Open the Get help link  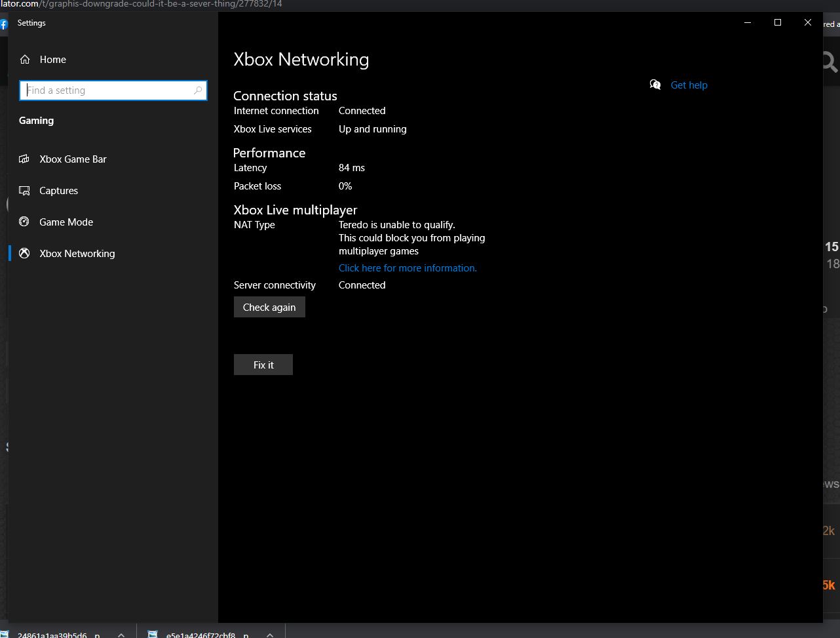tap(689, 85)
